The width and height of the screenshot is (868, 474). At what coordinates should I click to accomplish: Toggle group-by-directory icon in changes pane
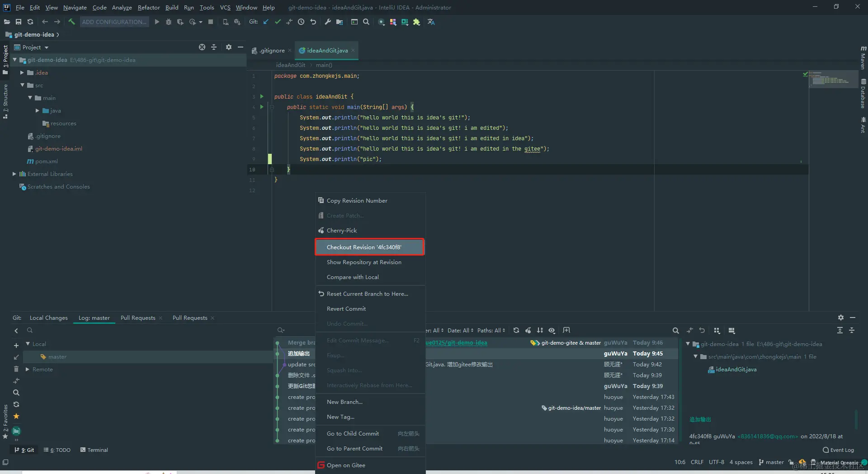[x=717, y=331]
